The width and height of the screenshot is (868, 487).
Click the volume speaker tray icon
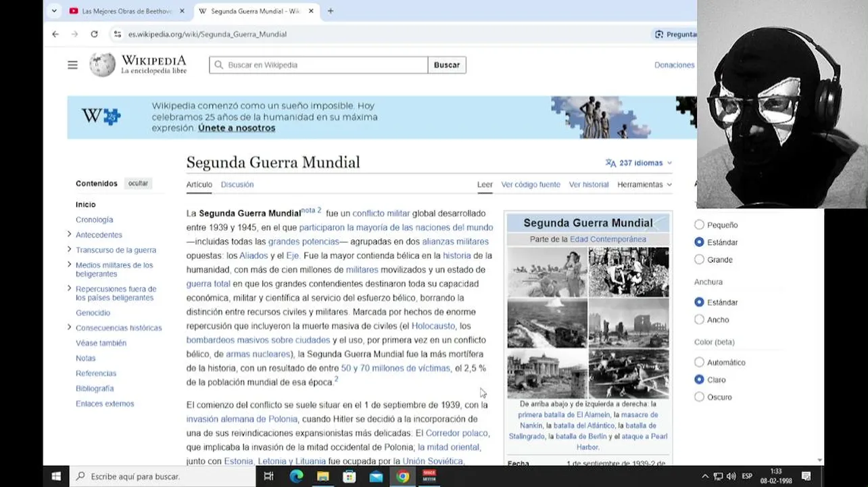pyautogui.click(x=731, y=476)
